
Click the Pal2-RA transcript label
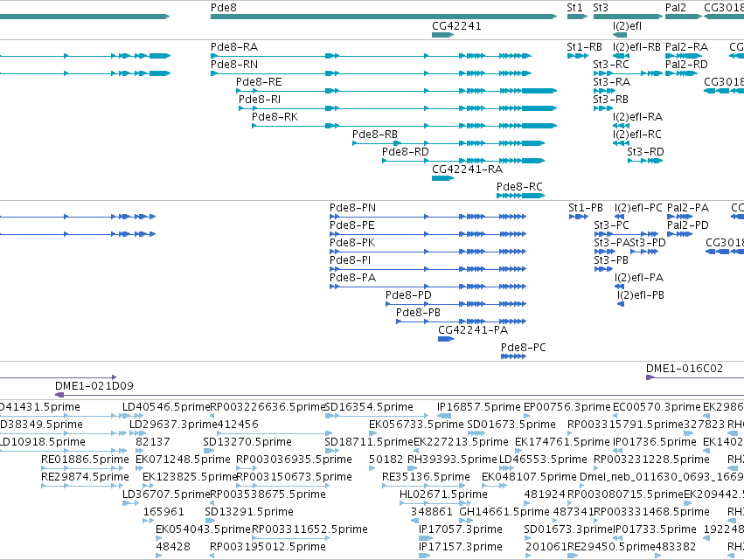[686, 47]
